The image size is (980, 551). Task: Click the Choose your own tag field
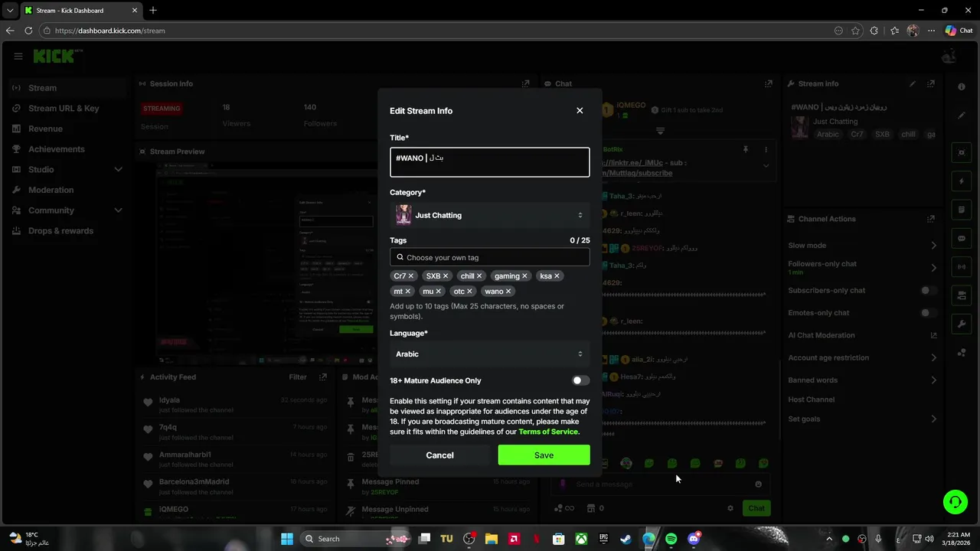490,257
